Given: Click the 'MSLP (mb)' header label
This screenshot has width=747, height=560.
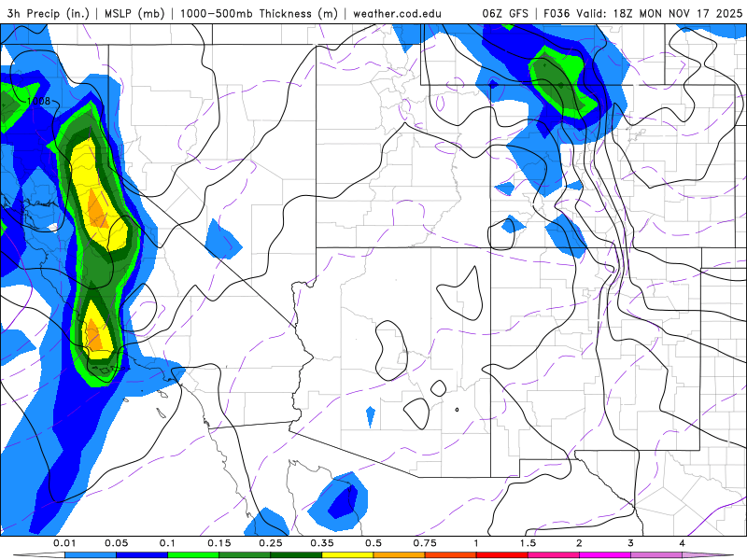Looking at the screenshot, I should click(x=134, y=13).
